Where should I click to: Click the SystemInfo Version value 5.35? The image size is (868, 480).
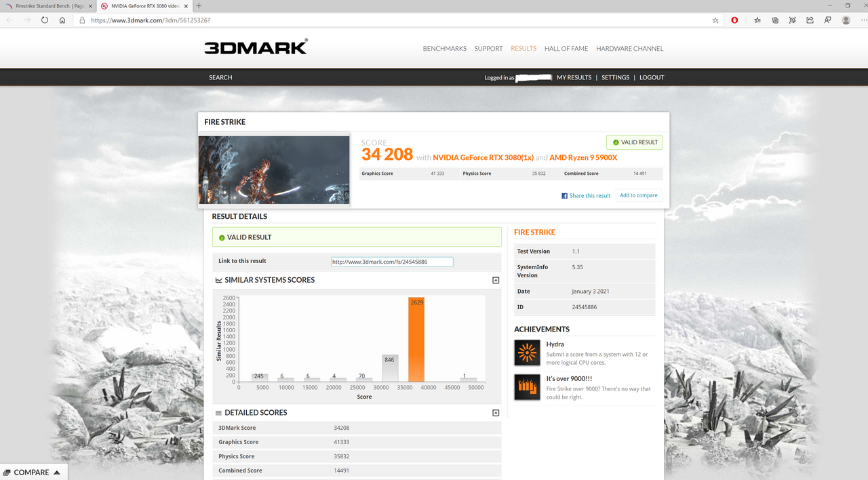[578, 267]
